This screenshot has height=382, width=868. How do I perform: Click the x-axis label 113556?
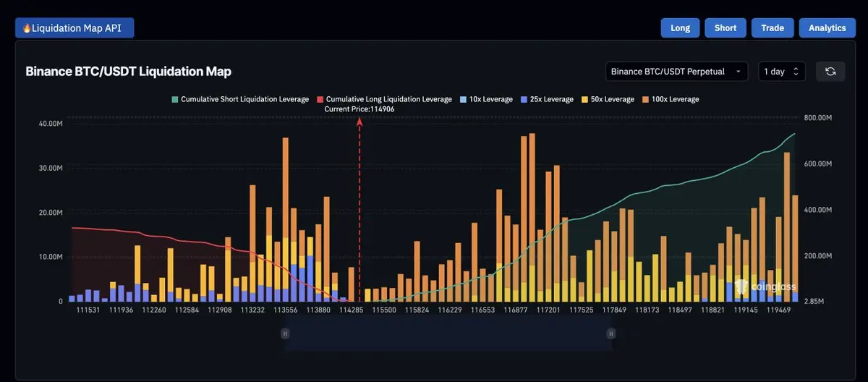(286, 310)
